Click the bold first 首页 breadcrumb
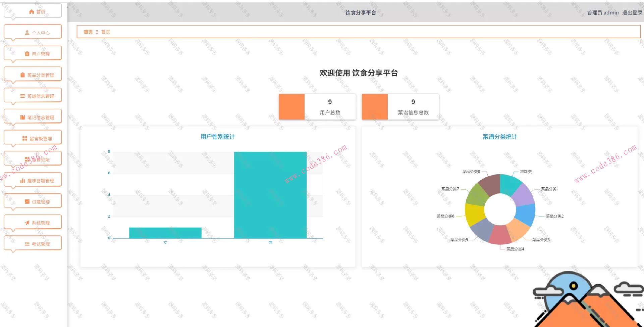 pos(88,32)
